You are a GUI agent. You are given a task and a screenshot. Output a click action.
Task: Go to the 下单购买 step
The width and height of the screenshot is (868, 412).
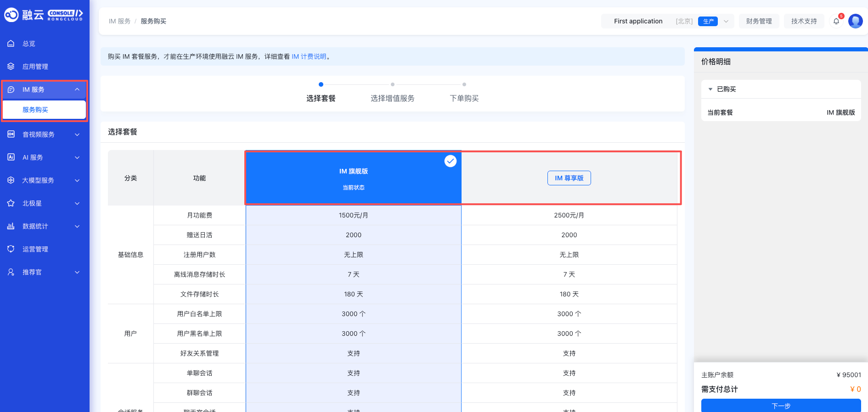[x=464, y=98]
